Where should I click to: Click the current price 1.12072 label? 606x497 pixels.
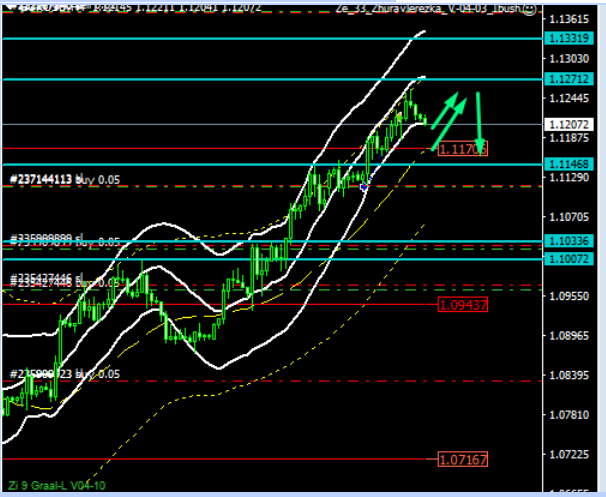[x=570, y=124]
